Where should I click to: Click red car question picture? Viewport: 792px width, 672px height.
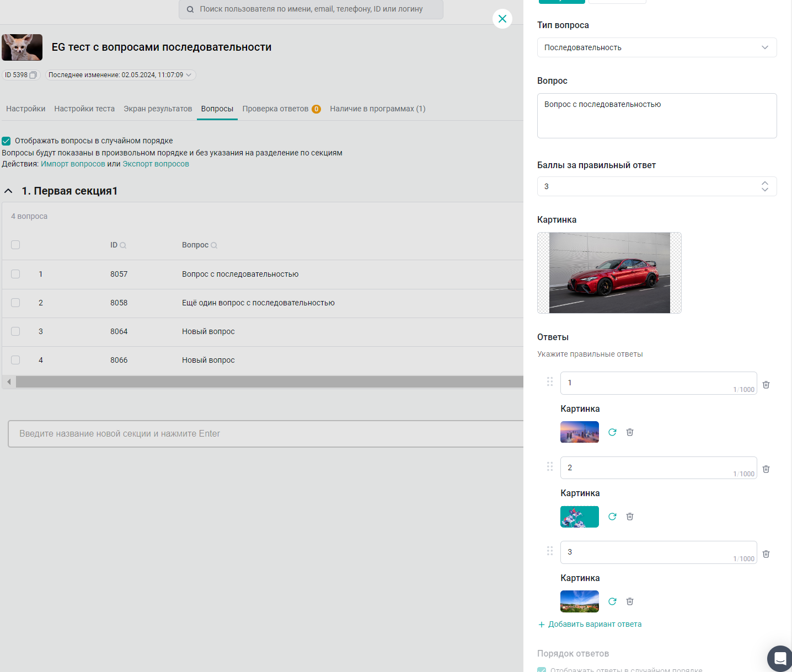click(609, 273)
